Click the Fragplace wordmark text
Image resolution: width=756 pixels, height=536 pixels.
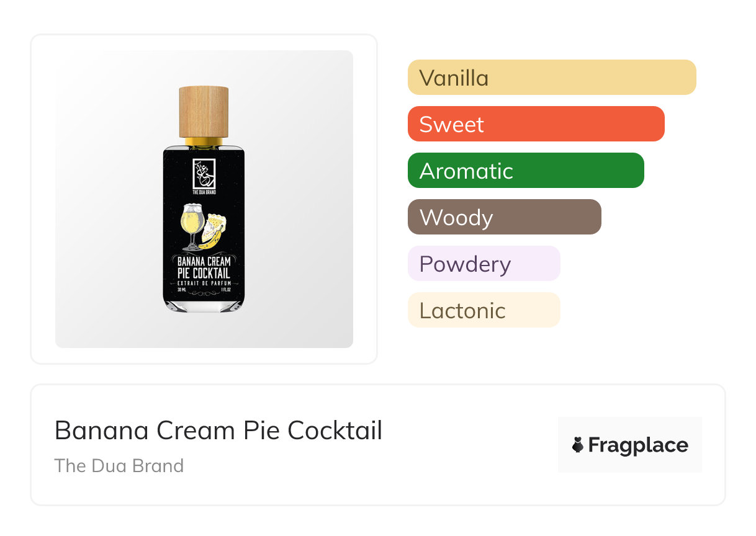[x=638, y=445]
